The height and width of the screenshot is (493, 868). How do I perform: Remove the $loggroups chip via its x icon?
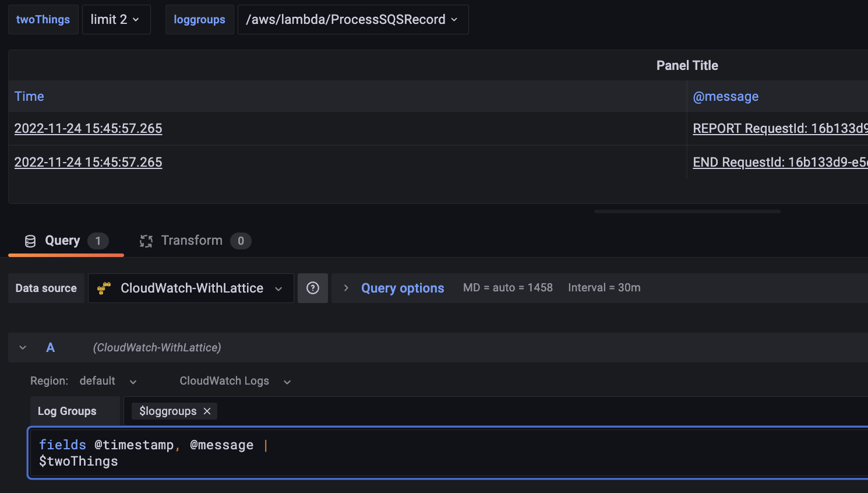[207, 411]
